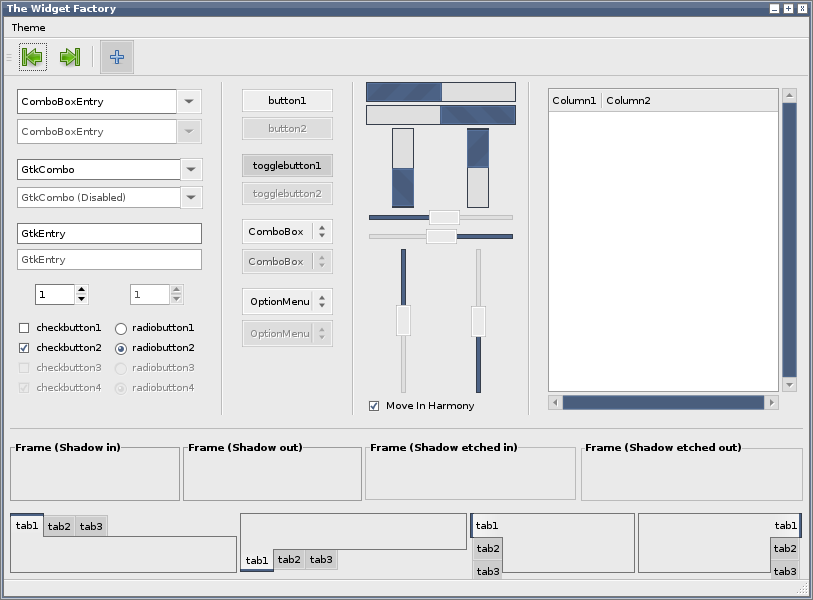The width and height of the screenshot is (813, 600).
Task: Click the disabled togglebutton2
Action: point(287,194)
